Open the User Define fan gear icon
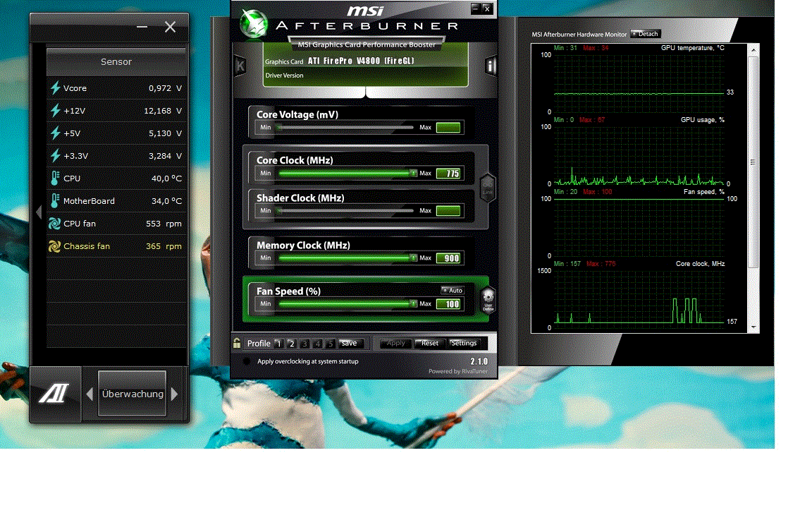Viewport: 812px width, 508px height. point(488,300)
